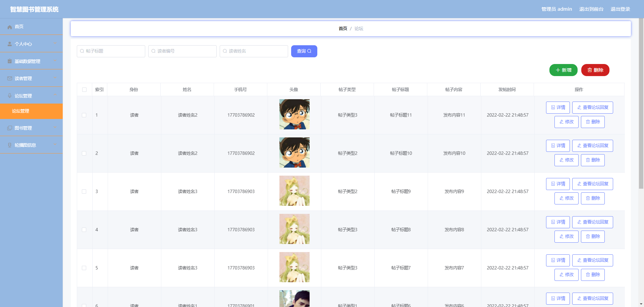Click the 读者编号 search input field
644x307 pixels.
click(182, 51)
